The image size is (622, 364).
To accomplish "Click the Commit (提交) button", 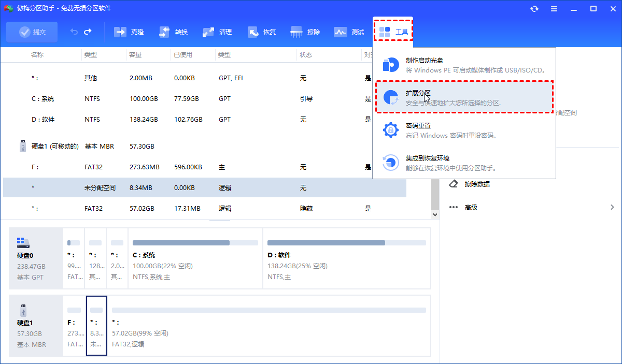I will pos(32,32).
